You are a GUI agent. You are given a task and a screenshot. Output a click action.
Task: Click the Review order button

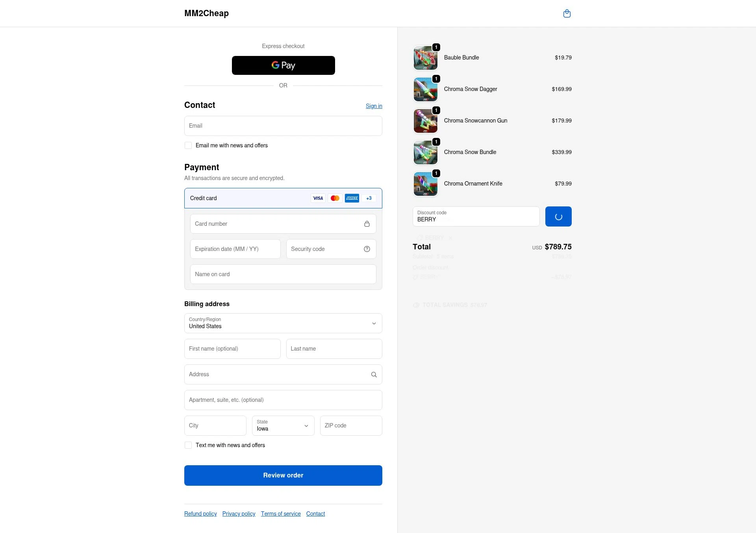tap(283, 475)
